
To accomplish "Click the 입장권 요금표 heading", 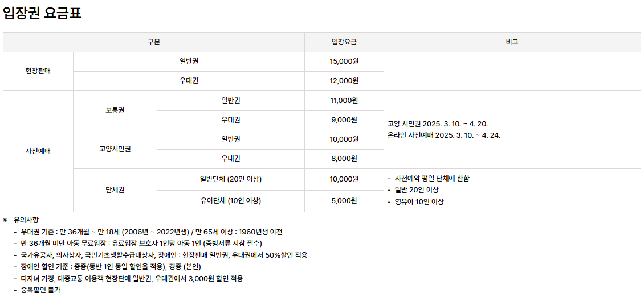I will coord(42,13).
